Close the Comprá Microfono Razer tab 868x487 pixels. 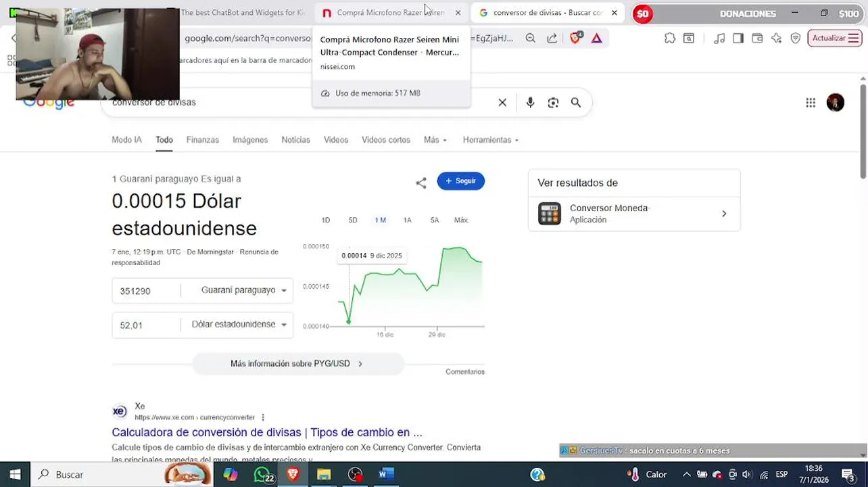click(458, 13)
